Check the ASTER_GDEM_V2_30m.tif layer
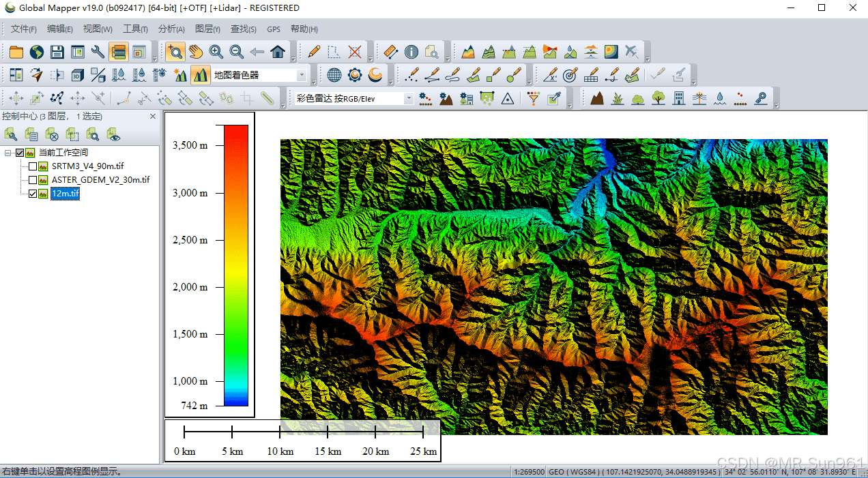 tap(33, 180)
